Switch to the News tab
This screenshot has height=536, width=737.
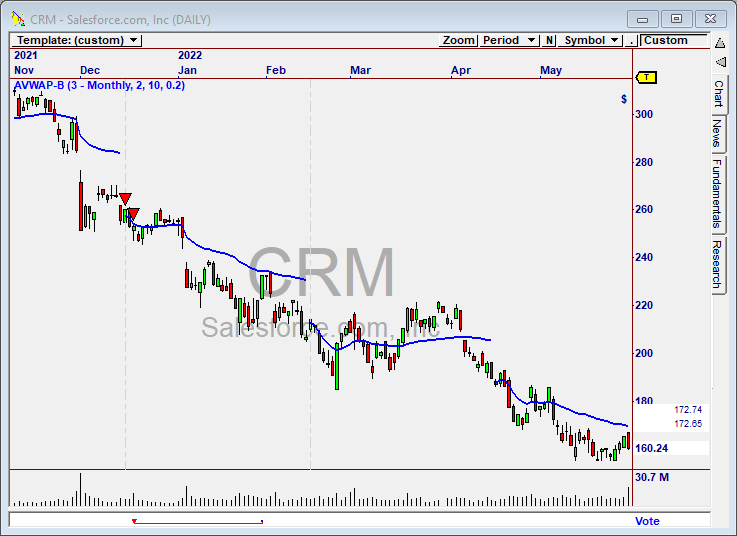[718, 134]
